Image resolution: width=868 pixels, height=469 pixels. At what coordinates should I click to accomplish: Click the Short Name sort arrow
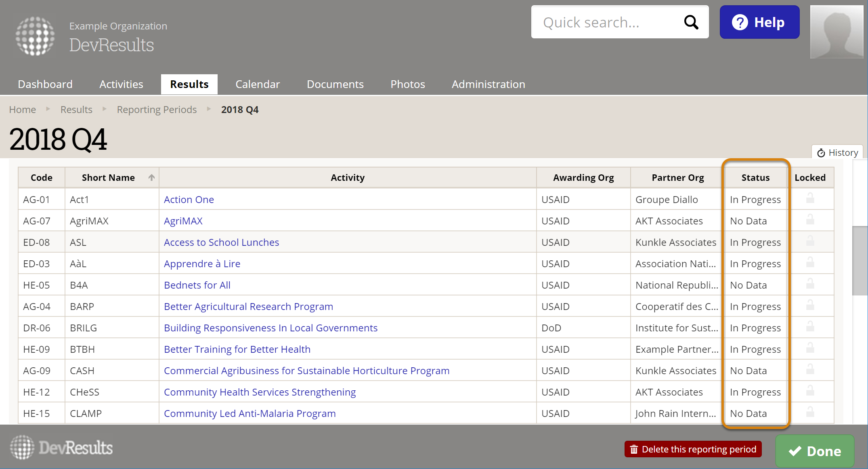[151, 178]
